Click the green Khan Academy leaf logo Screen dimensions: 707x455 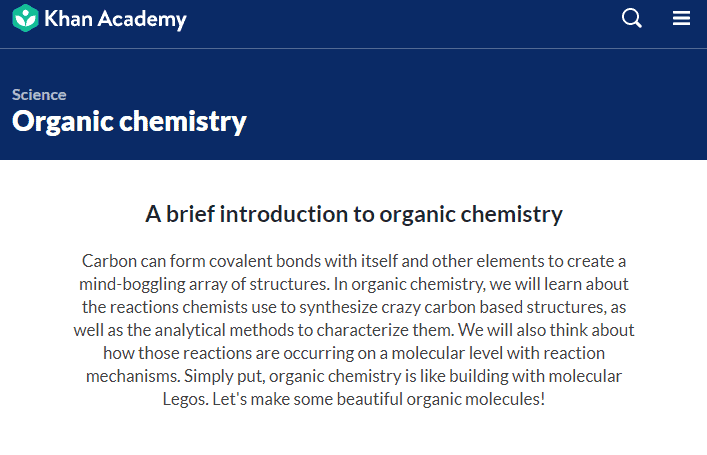click(25, 18)
